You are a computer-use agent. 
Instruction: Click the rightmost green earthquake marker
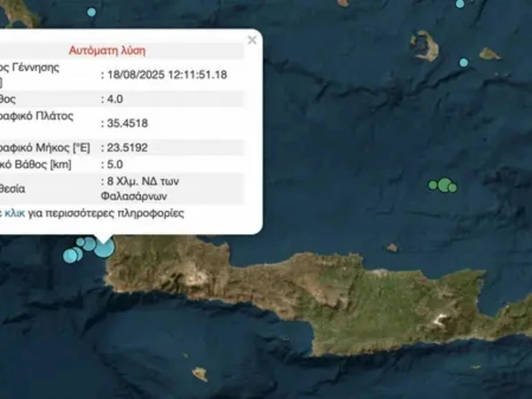click(x=452, y=187)
